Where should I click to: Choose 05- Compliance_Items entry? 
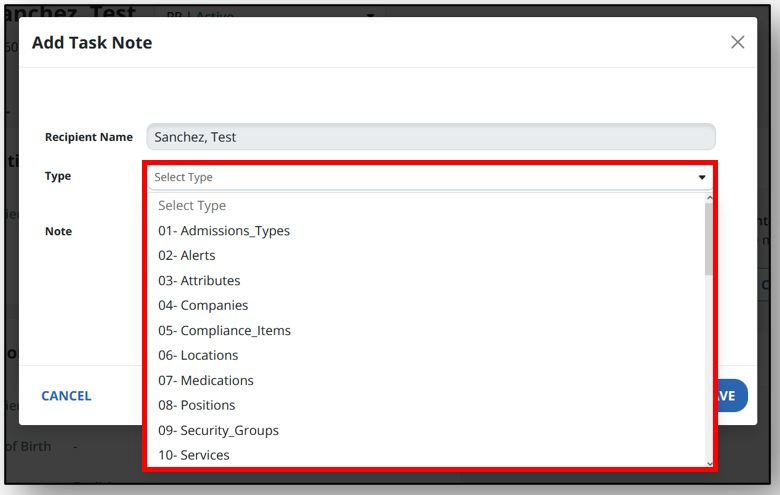click(224, 330)
